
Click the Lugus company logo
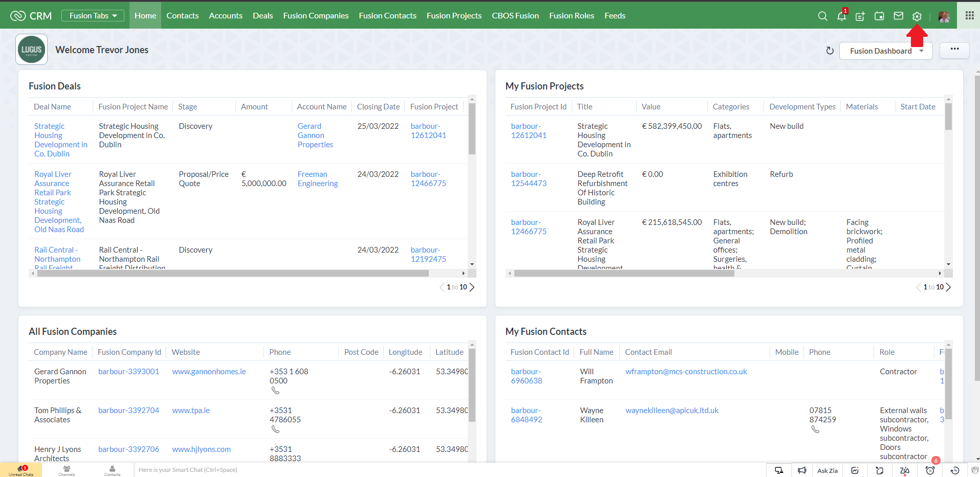click(x=32, y=50)
